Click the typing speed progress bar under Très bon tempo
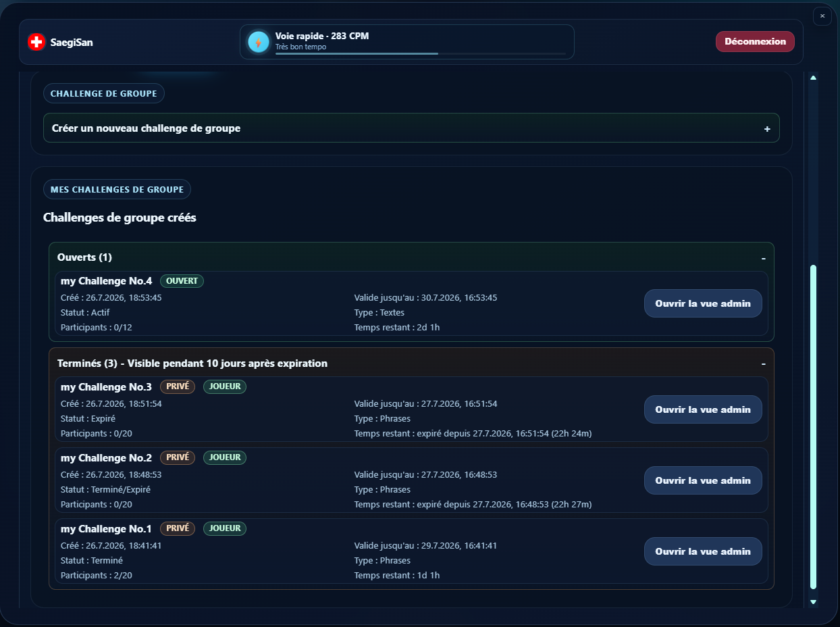Image resolution: width=840 pixels, height=627 pixels. pyautogui.click(x=421, y=53)
